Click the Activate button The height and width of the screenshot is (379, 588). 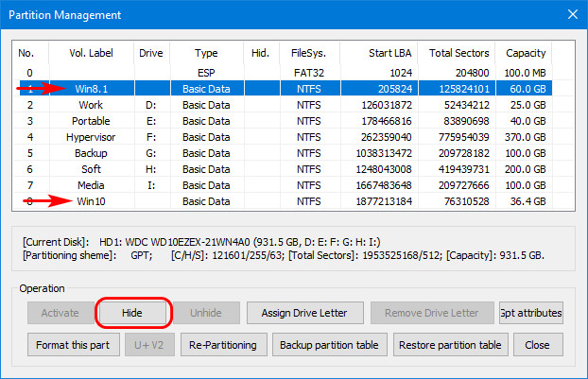pyautogui.click(x=60, y=313)
